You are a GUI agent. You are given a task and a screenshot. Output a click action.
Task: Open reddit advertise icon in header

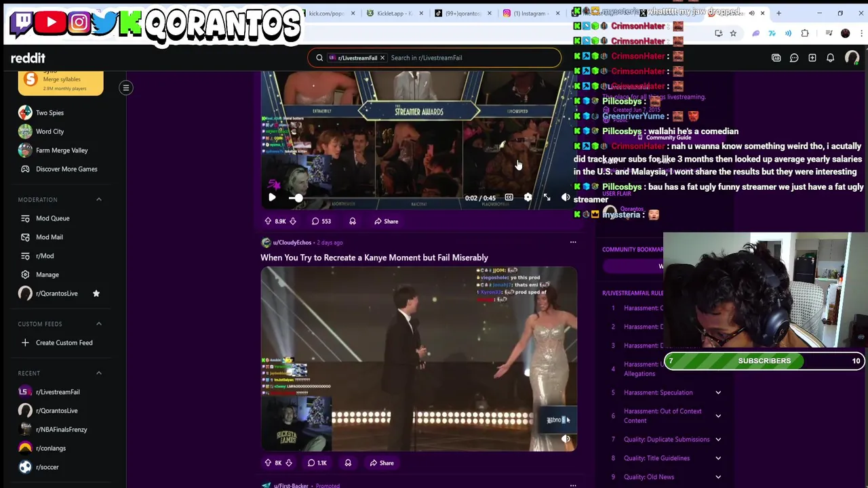(776, 58)
